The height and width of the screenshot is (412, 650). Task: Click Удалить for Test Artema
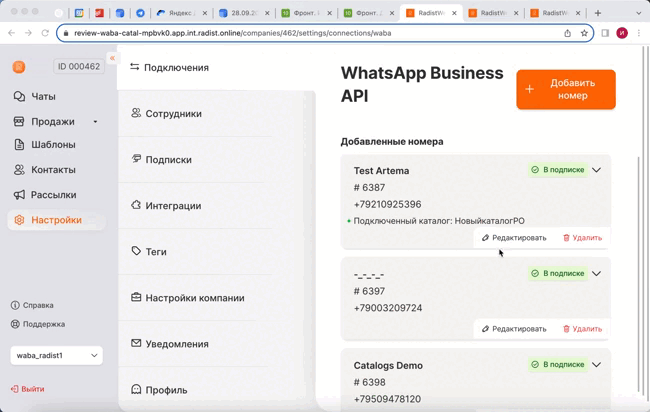[582, 238]
